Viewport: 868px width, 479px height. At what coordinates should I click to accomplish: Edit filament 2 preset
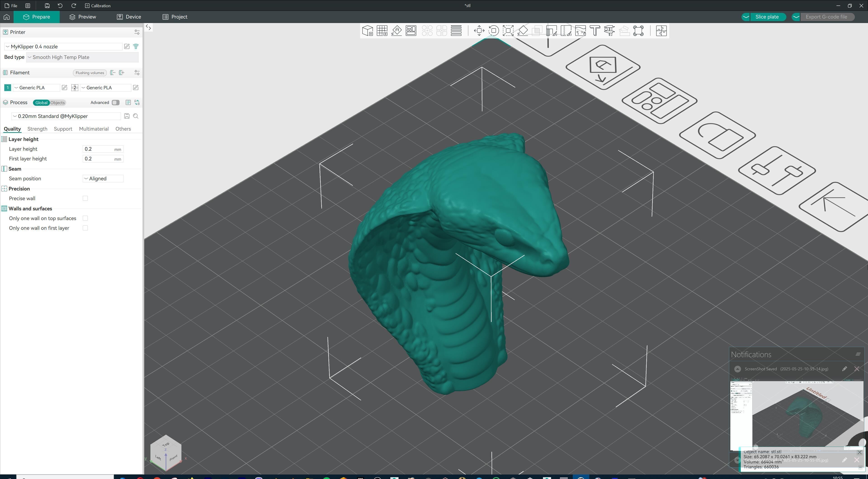coord(135,88)
